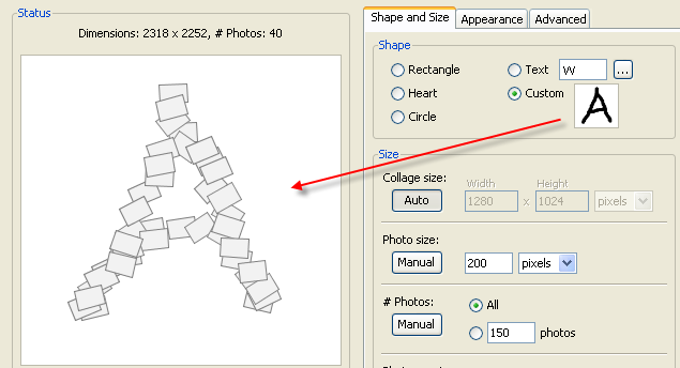The height and width of the screenshot is (368, 680).
Task: Open the photo size pixels dropdown
Action: (x=547, y=263)
